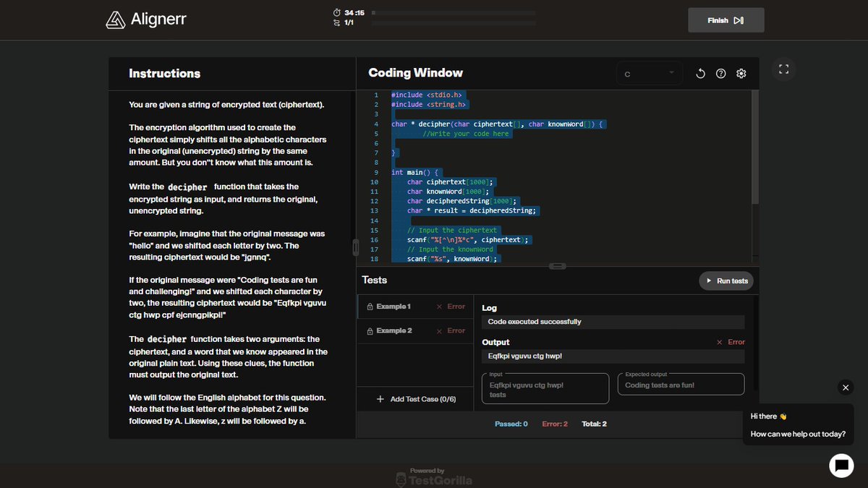The width and height of the screenshot is (868, 488).
Task: Click the Run tests button
Action: click(x=726, y=281)
